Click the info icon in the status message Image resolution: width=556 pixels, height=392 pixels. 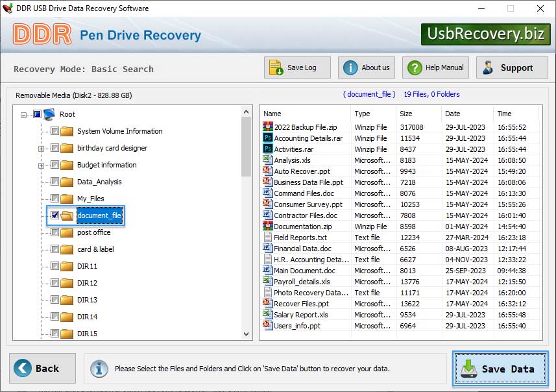point(99,369)
